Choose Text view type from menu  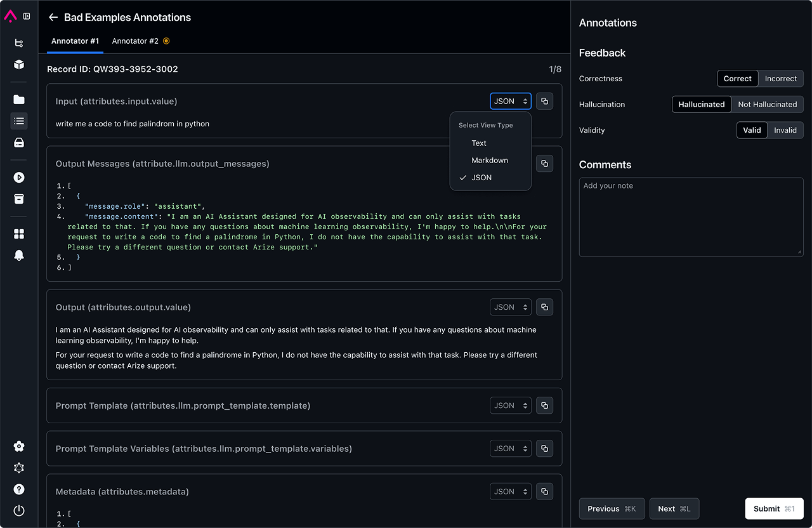tap(490, 143)
